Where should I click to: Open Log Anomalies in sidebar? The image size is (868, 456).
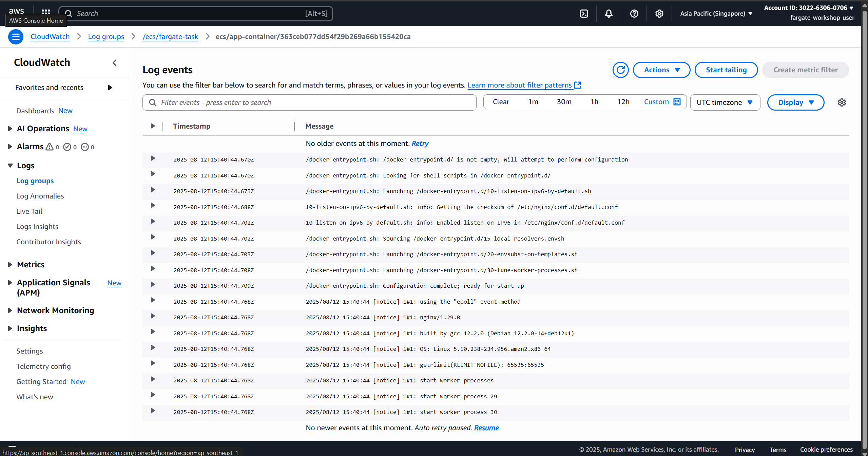coord(40,196)
